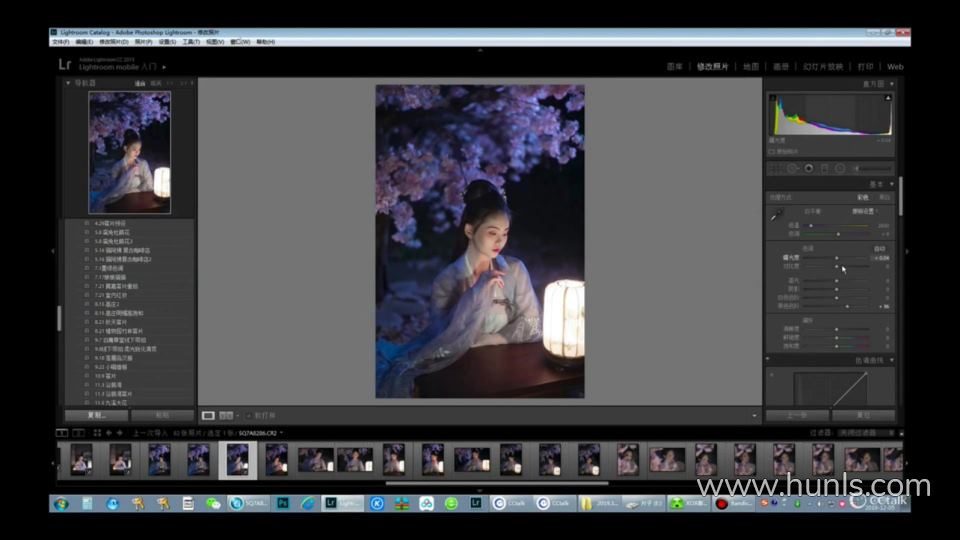Select the highlighted filmstrip thumbnail
The width and height of the screenshot is (960, 540).
238,460
